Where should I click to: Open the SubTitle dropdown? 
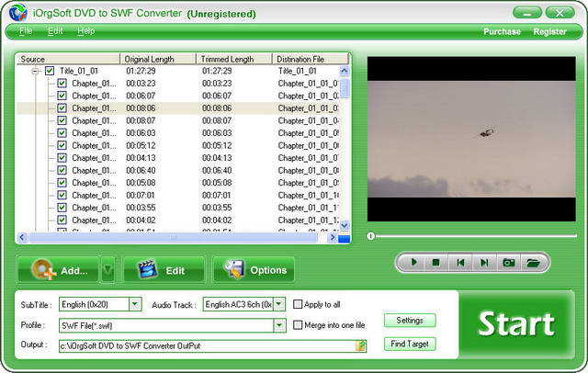135,304
